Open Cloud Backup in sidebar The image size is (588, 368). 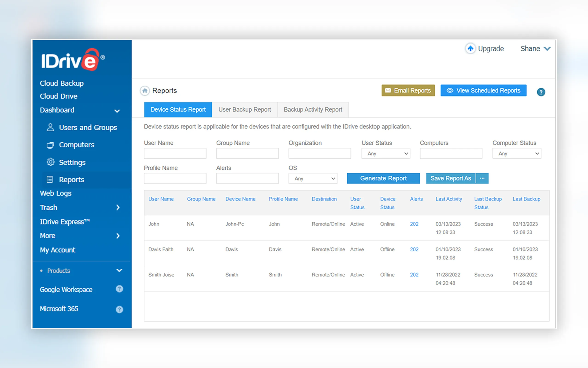(62, 83)
